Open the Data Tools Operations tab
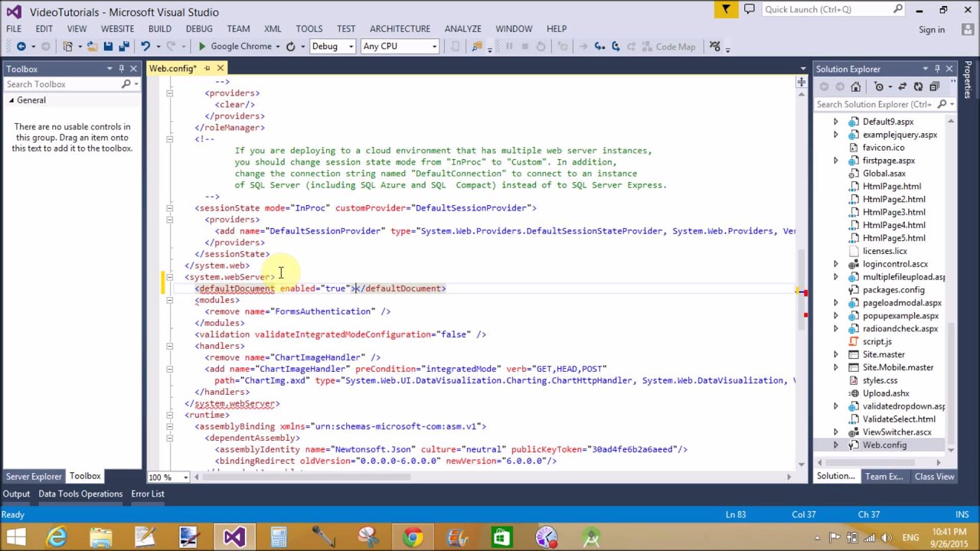 (80, 494)
